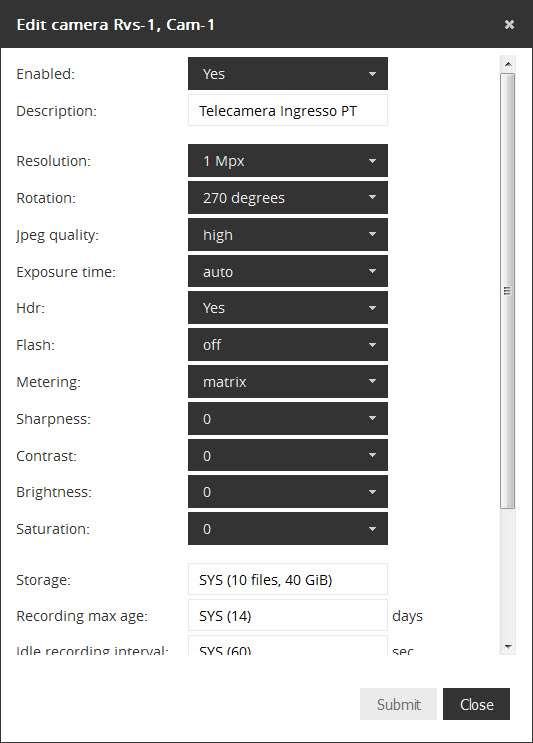Click the dialog's vertical scrollbar thumb
Screen dimensions: 533x743
tap(507, 291)
